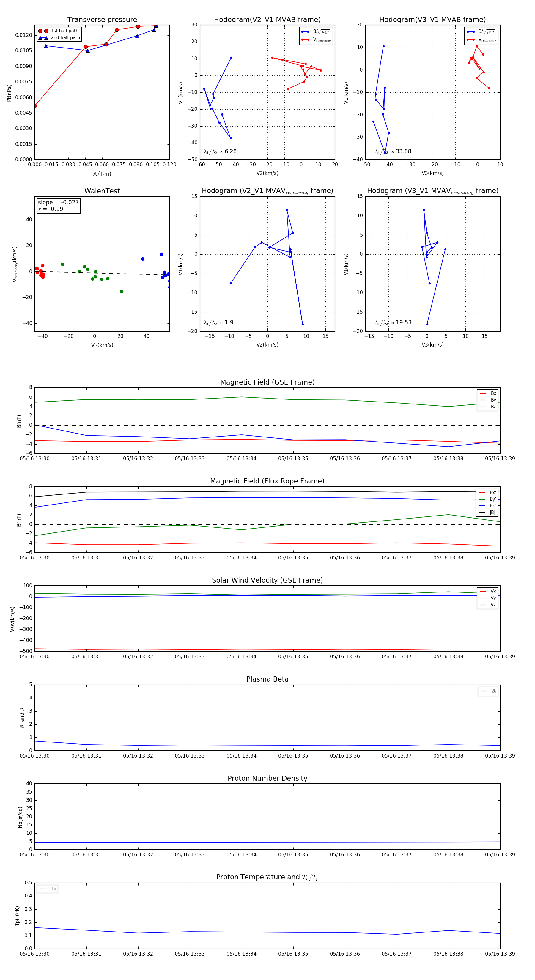Click the eigenvalue ratio annotation '6.28'
The image size is (535, 980).
220,151
